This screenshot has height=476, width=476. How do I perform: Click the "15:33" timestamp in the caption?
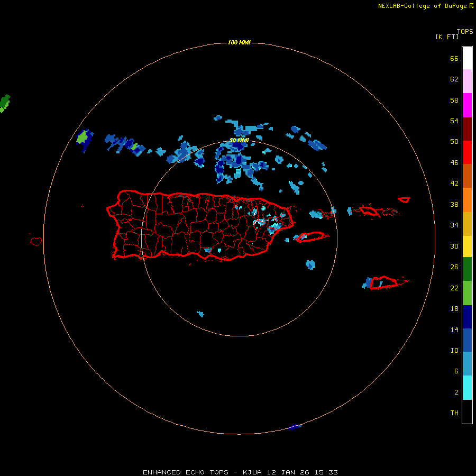326,472
